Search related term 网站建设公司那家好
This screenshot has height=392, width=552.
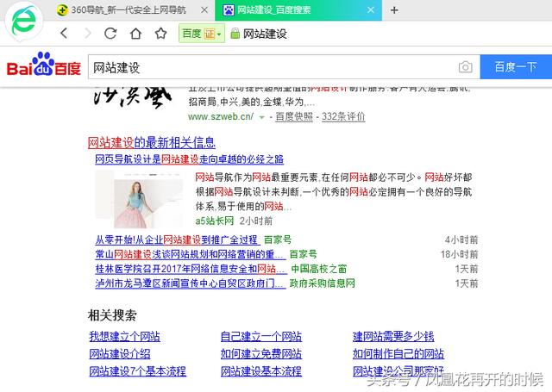(398, 371)
